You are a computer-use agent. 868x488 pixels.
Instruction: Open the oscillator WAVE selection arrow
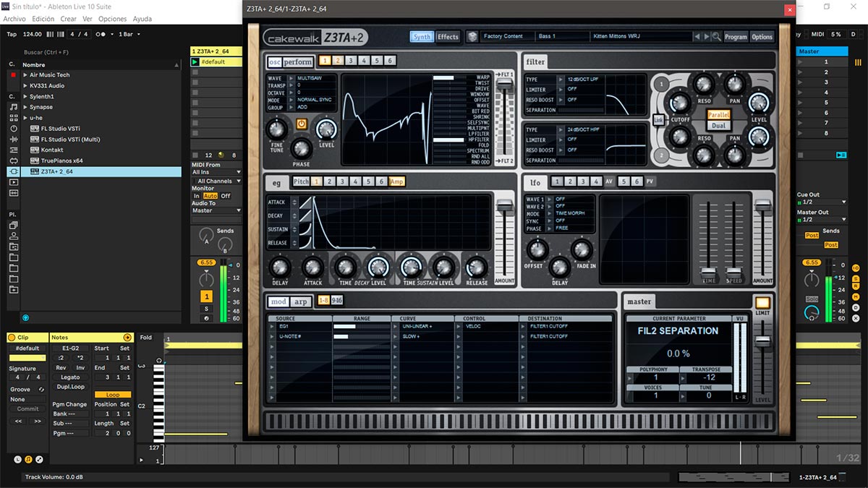[x=292, y=78]
